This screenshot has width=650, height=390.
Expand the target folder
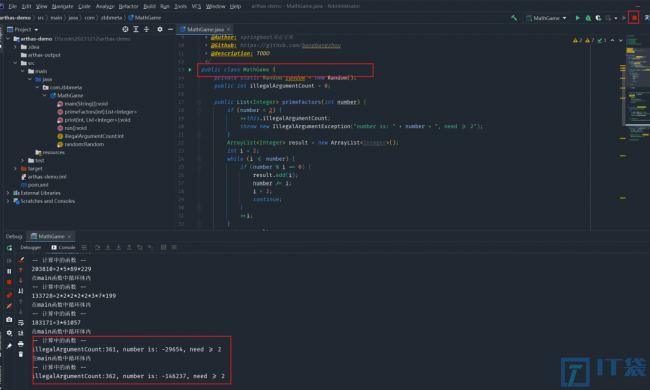15,169
